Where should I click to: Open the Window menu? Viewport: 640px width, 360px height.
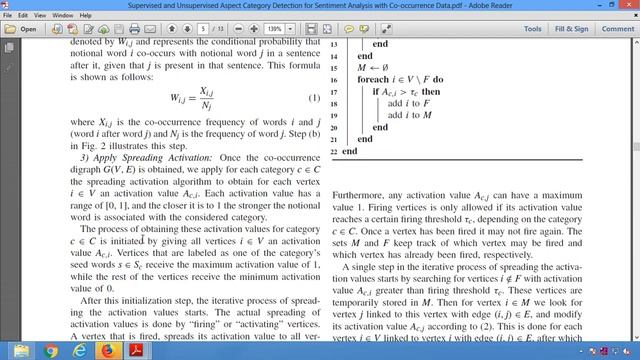coord(62,16)
